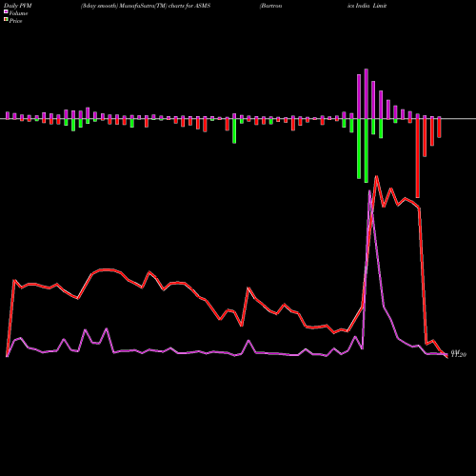Click the 'ics India Limit' title text
The width and height of the screenshot is (476, 476).
tap(367, 6)
